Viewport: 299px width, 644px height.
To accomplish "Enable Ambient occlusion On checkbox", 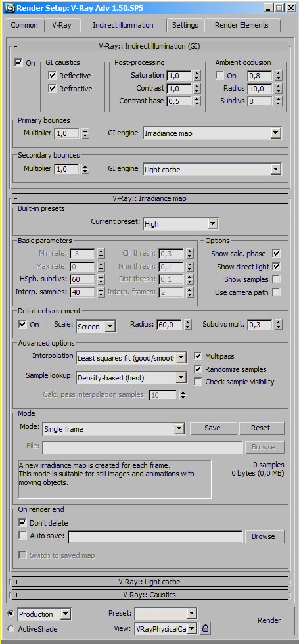I will click(x=219, y=75).
